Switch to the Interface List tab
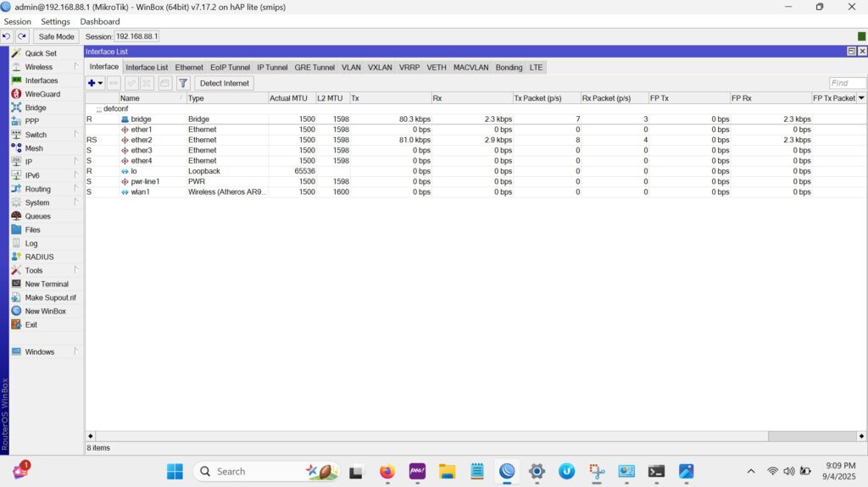Image resolution: width=868 pixels, height=487 pixels. [147, 68]
